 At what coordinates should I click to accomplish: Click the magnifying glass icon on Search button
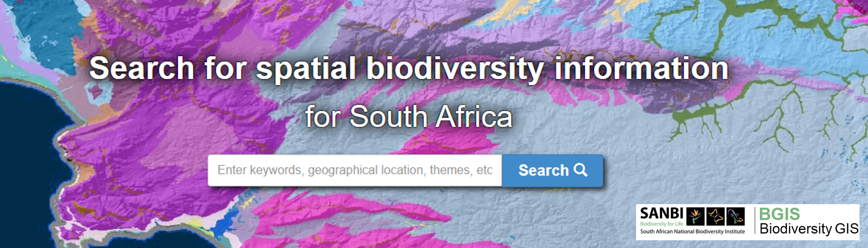pyautogui.click(x=580, y=170)
